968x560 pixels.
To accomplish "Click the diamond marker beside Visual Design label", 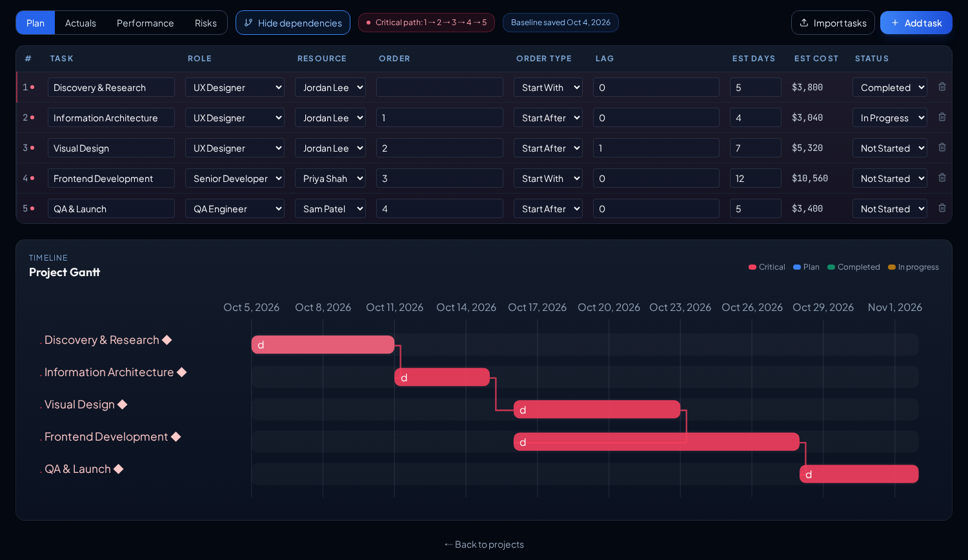I will [123, 405].
